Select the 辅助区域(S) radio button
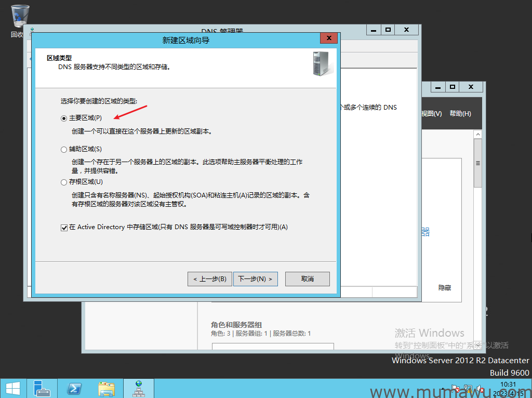The width and height of the screenshot is (532, 398). (64, 150)
